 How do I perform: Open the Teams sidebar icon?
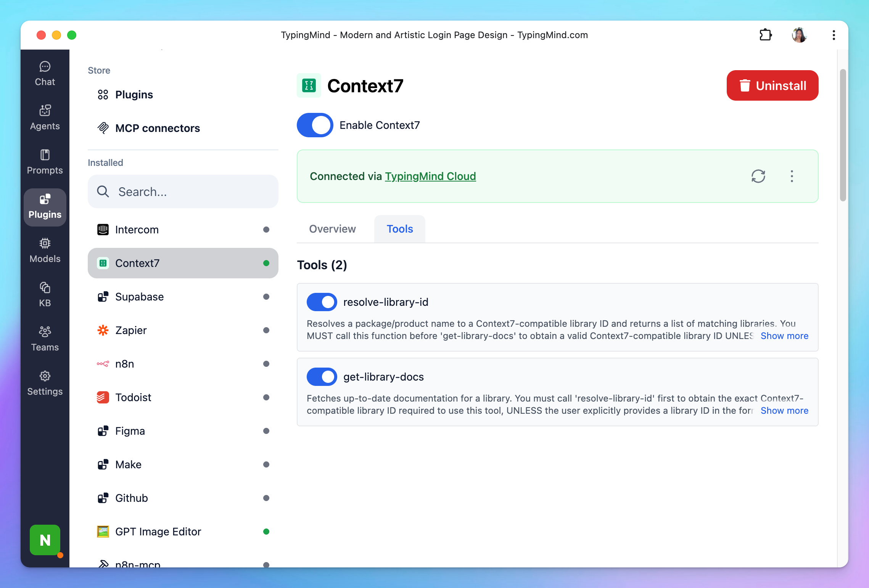tap(45, 339)
